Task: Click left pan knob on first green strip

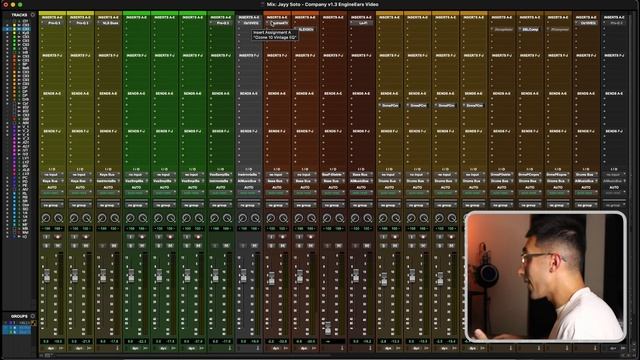Action: [130, 218]
